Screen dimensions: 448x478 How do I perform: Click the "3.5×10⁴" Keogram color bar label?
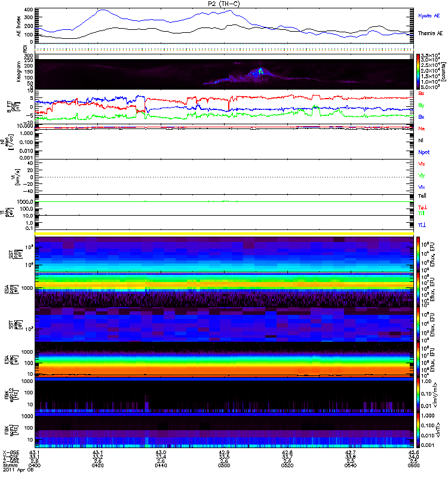point(430,56)
